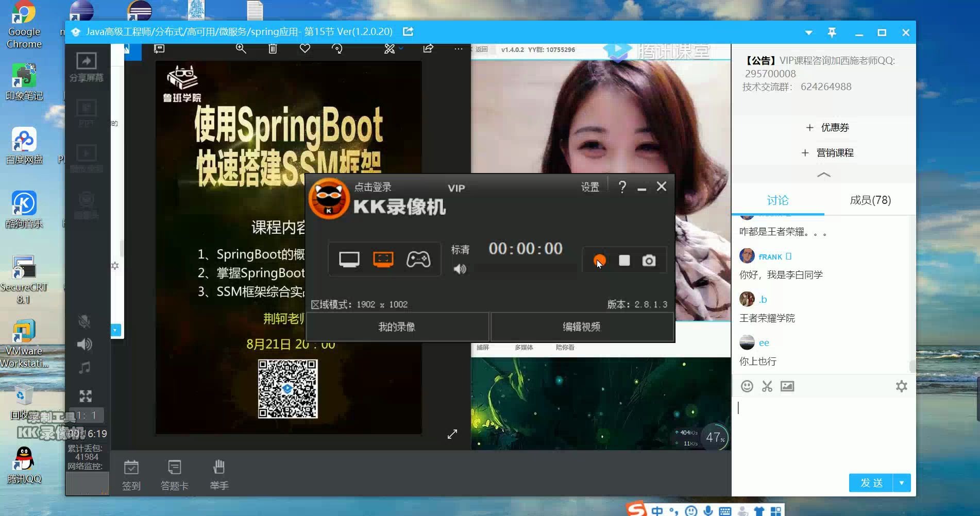Click the 签到 sign-in icon
Image resolution: width=980 pixels, height=516 pixels.
pyautogui.click(x=131, y=475)
